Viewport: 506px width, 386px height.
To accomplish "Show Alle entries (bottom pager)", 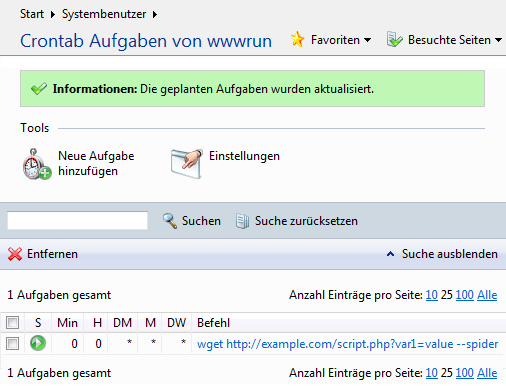I will (487, 373).
